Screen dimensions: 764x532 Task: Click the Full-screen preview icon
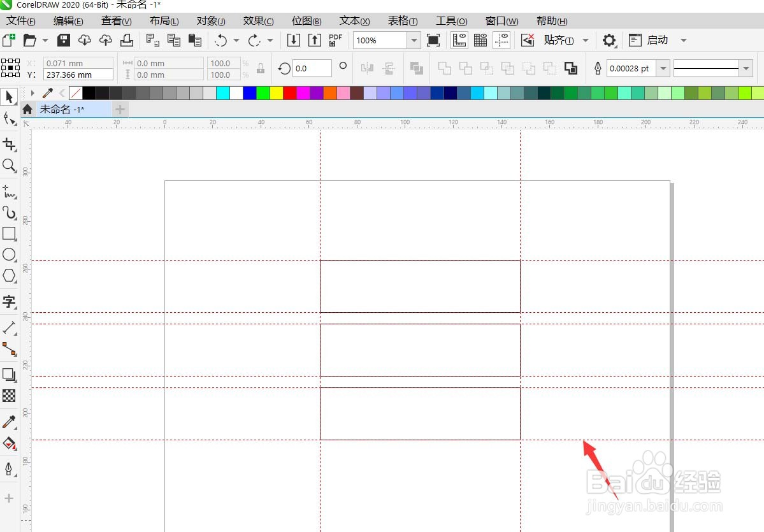(433, 40)
